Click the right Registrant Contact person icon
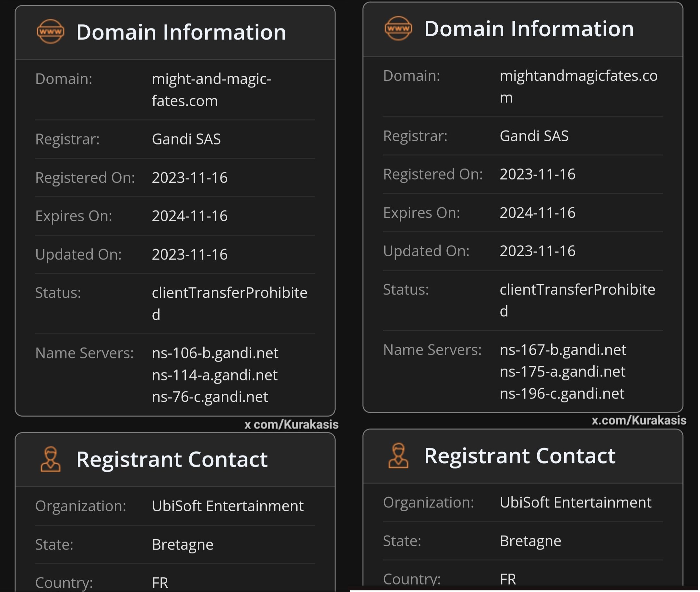700x592 pixels. point(398,455)
